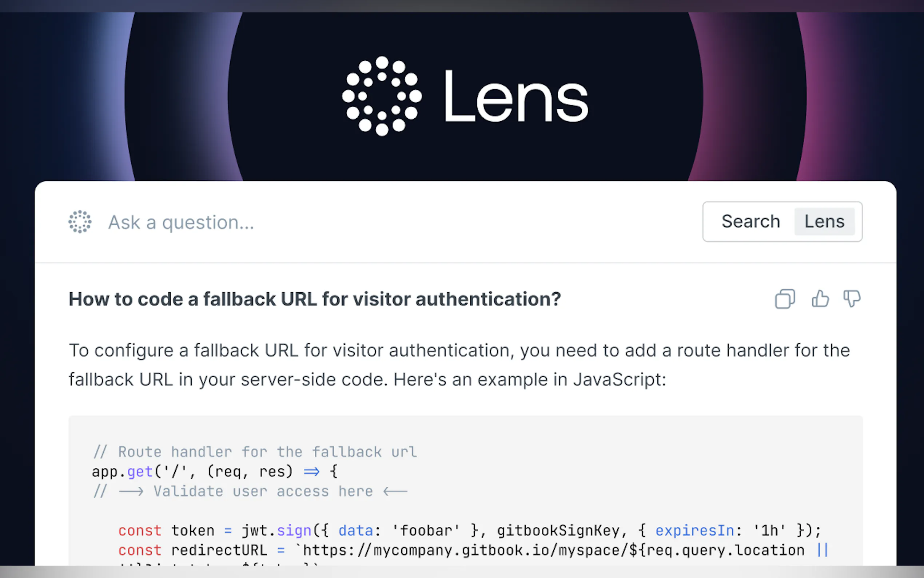924x578 pixels.
Task: Click the dotted Lens logo in the banner
Action: (x=382, y=96)
